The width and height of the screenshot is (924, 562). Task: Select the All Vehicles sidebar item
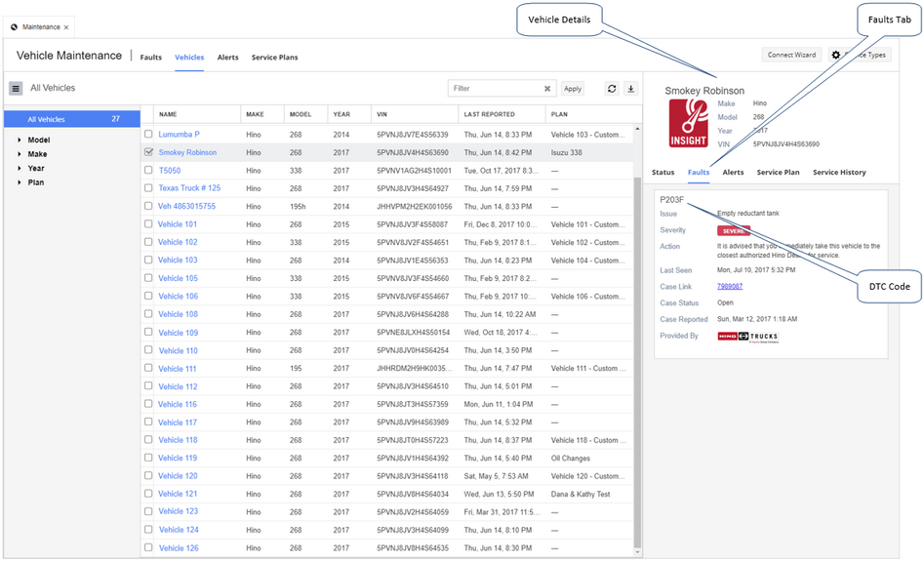point(72,119)
